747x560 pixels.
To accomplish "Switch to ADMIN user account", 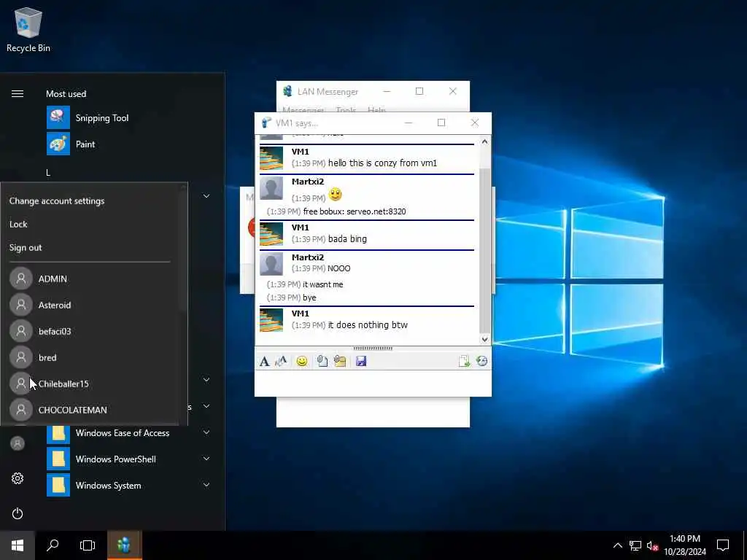I will [53, 279].
